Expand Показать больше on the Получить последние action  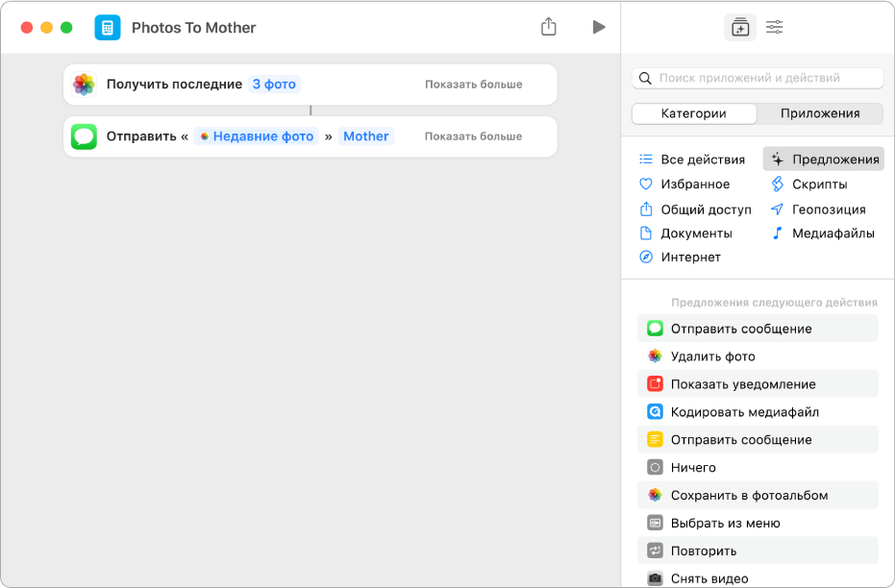(474, 85)
